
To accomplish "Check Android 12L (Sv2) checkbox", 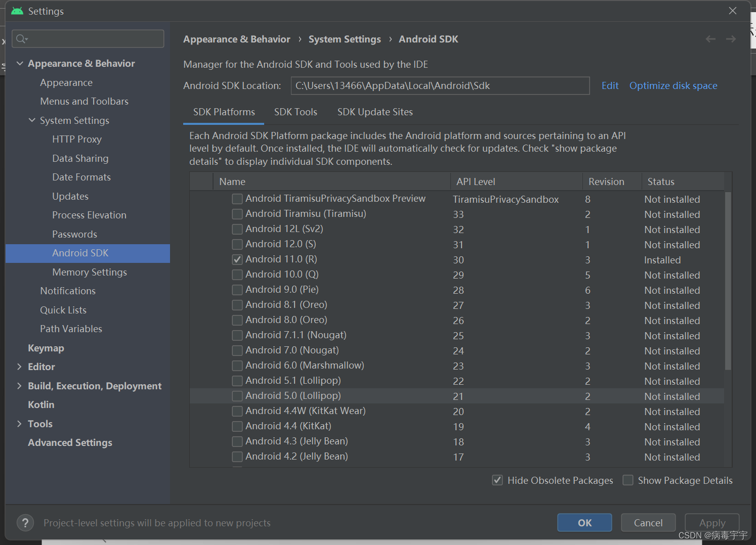I will click(x=237, y=229).
